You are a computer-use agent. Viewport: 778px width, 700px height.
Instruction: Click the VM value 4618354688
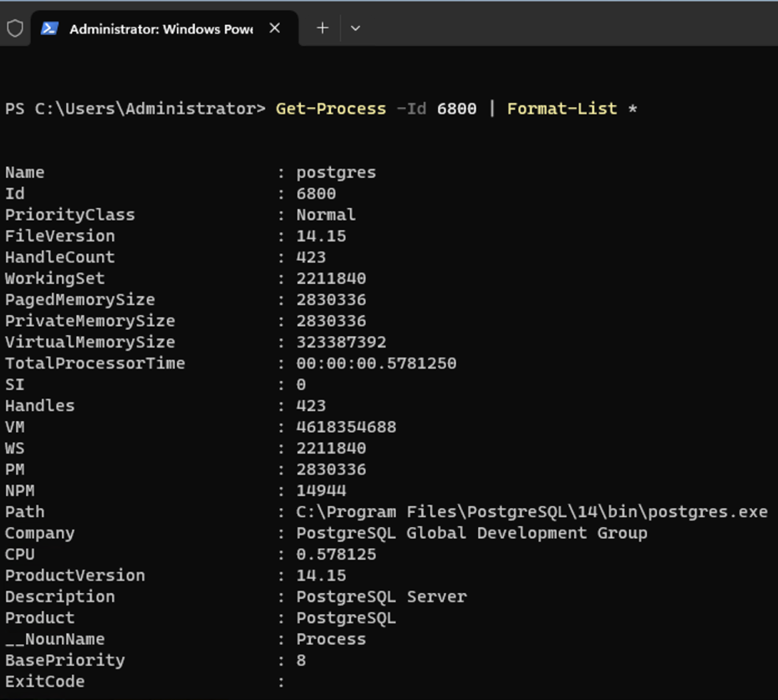[x=346, y=427]
